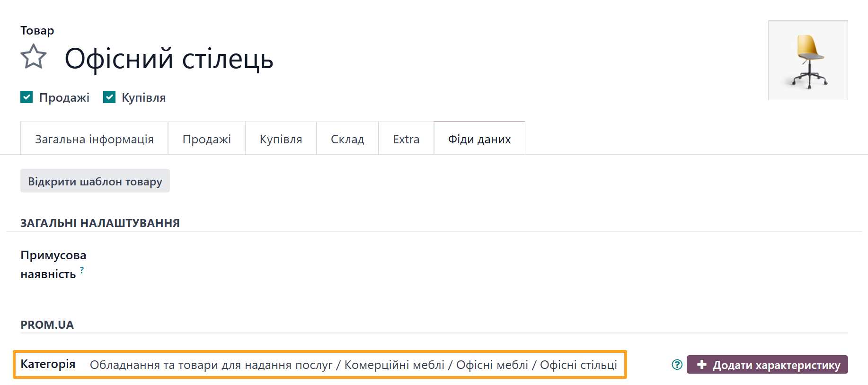This screenshot has height=385, width=868.
Task: Select the Склад tab
Action: 347,139
